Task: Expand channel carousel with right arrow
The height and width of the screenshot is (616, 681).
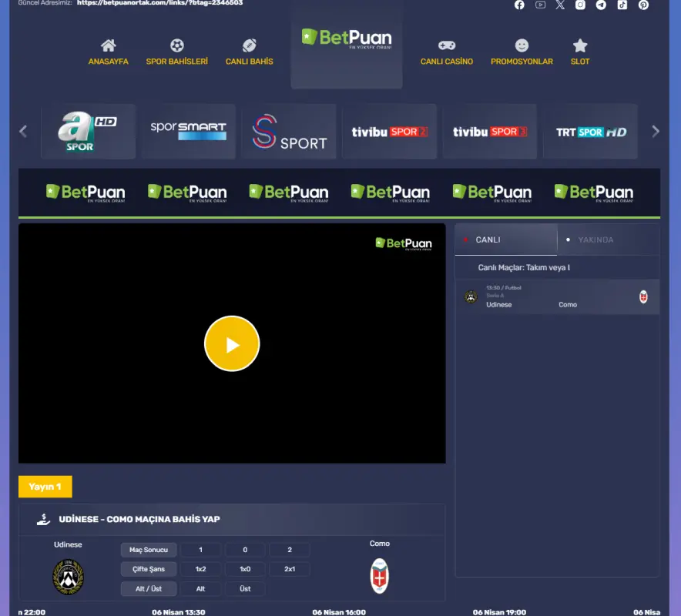Action: click(656, 131)
